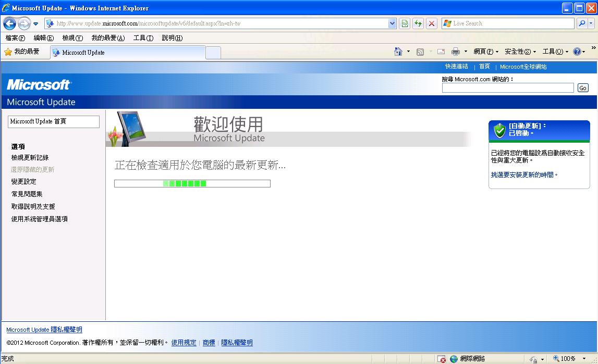Image resolution: width=598 pixels, height=364 pixels.
Task: Open the 說明(H) menu
Action: point(172,37)
